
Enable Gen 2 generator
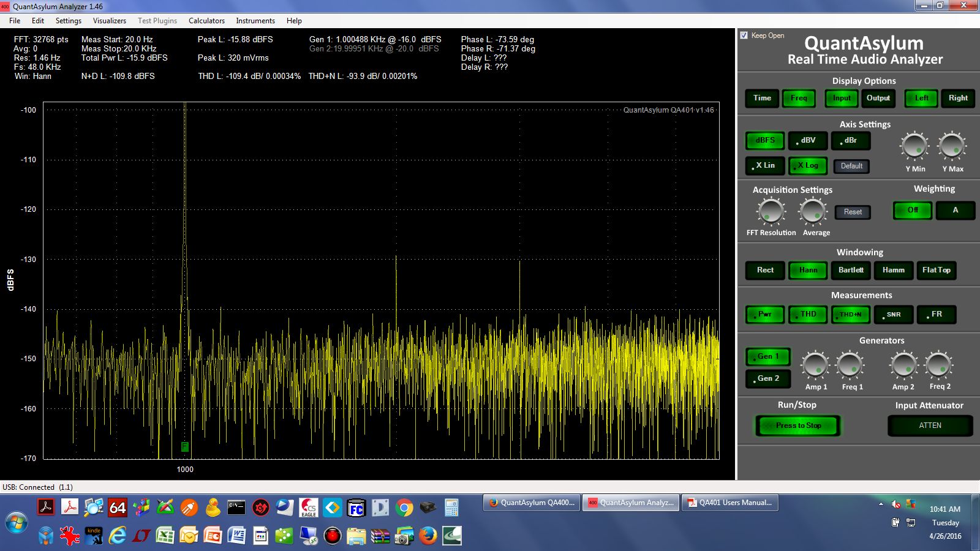[x=768, y=378]
